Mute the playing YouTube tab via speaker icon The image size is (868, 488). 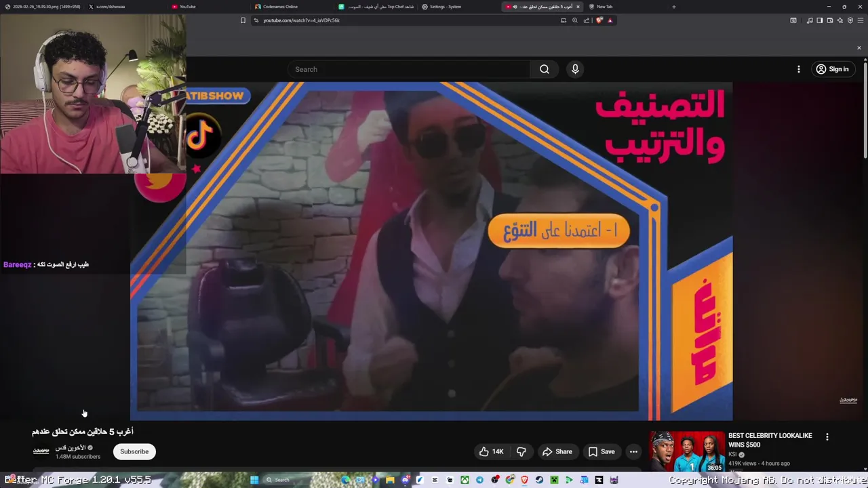pyautogui.click(x=515, y=7)
